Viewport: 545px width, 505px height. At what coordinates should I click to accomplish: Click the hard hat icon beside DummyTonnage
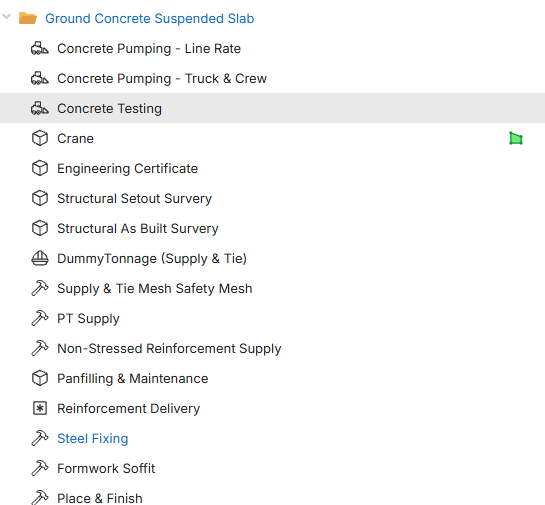point(40,259)
